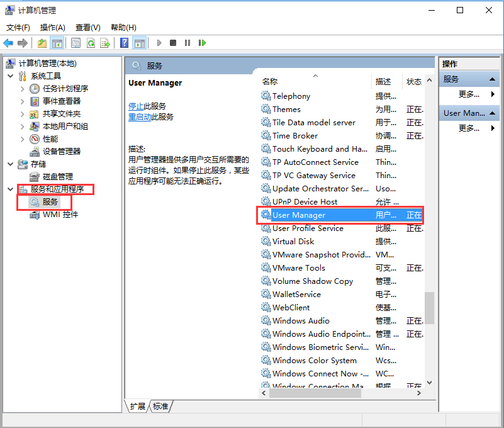
Task: Click the horizontal scroll right arrow
Action: [x=418, y=393]
